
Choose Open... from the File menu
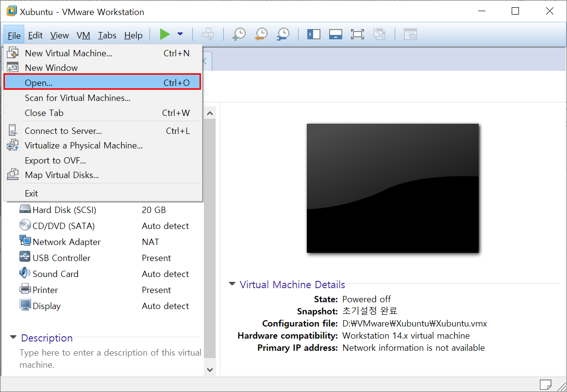(x=102, y=82)
